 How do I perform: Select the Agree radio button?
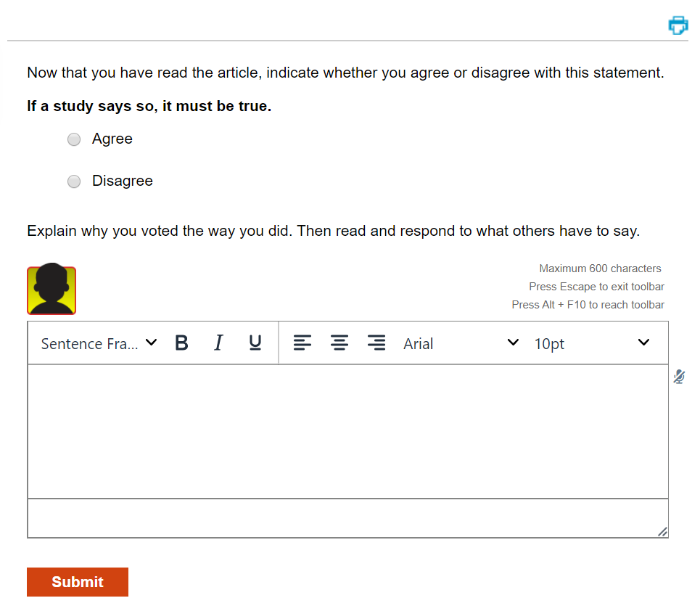(x=74, y=139)
